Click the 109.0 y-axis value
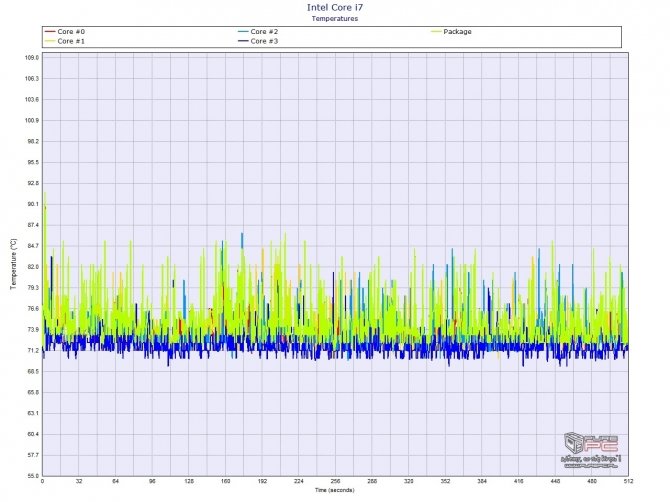670x502 pixels. click(x=33, y=58)
